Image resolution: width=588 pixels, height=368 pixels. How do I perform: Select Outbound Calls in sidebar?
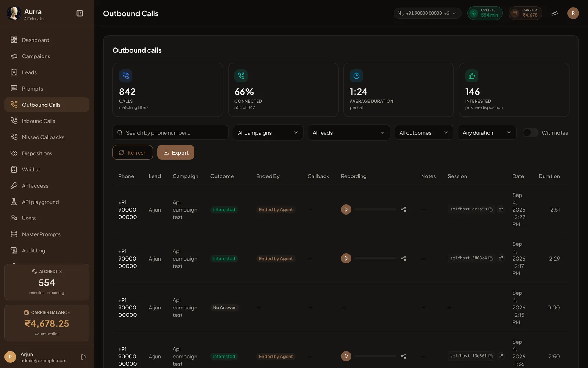[47, 105]
